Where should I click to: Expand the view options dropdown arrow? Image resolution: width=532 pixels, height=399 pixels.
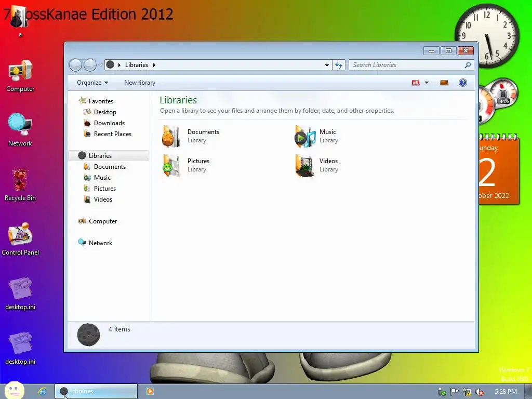(x=427, y=83)
